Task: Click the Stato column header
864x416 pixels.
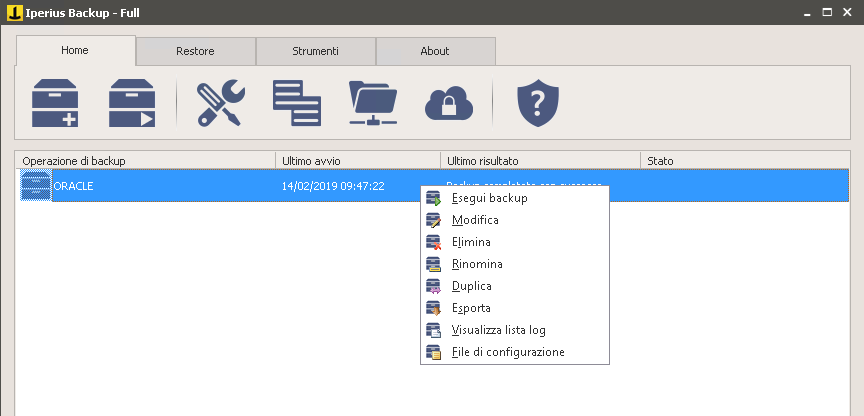Action: [x=744, y=161]
